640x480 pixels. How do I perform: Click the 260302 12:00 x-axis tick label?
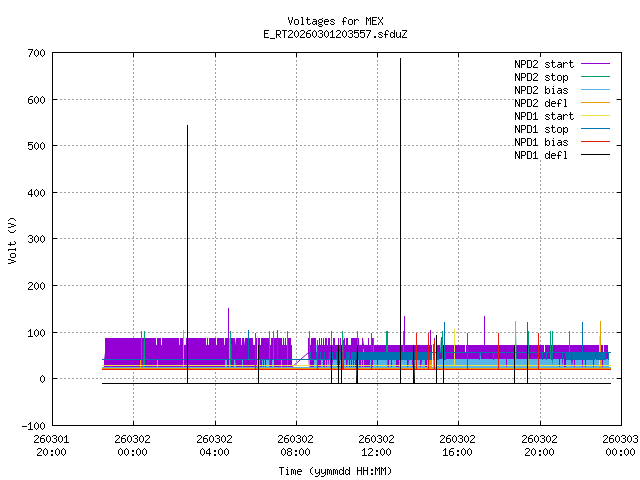pos(376,444)
